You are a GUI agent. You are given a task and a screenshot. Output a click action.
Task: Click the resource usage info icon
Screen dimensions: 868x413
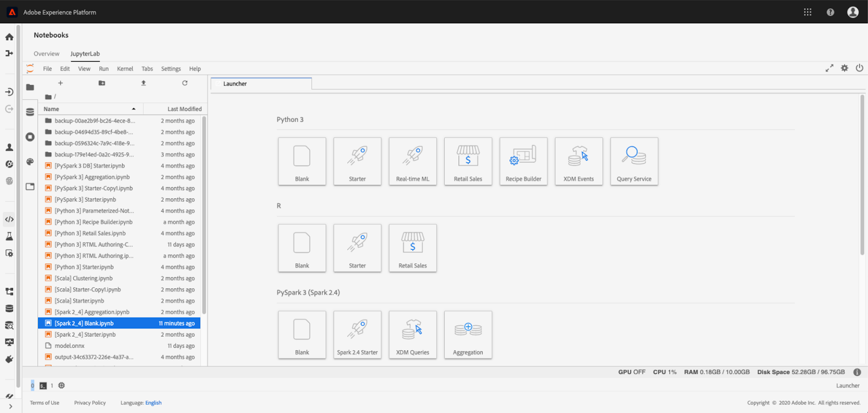pos(857,372)
